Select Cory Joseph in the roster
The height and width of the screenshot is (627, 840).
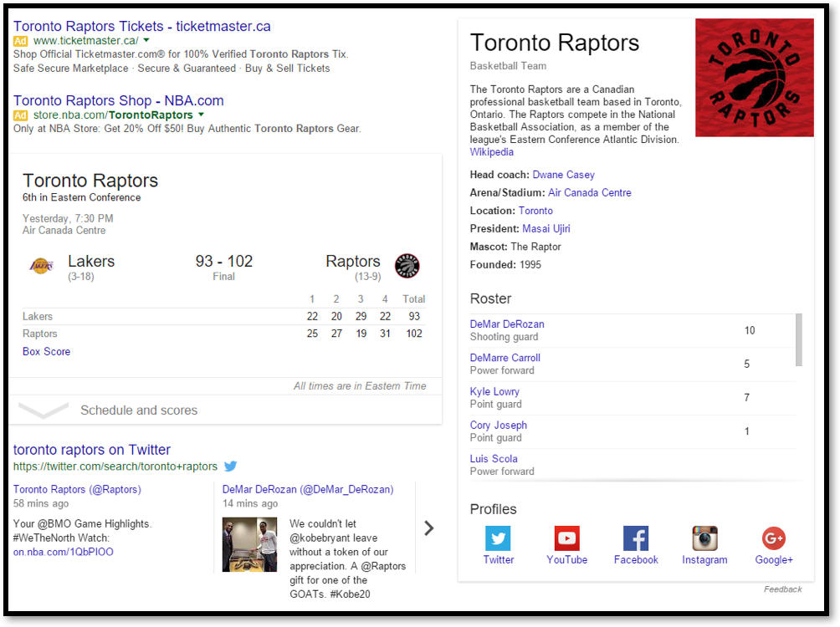pos(498,426)
